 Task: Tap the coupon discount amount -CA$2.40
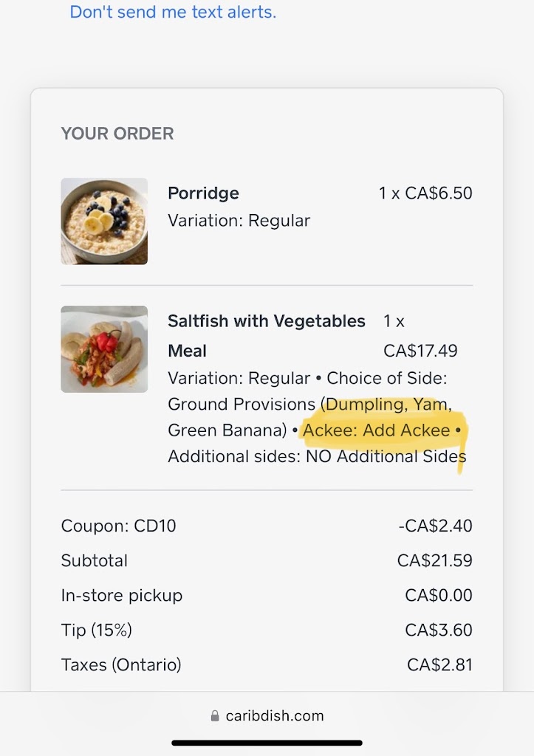(435, 526)
